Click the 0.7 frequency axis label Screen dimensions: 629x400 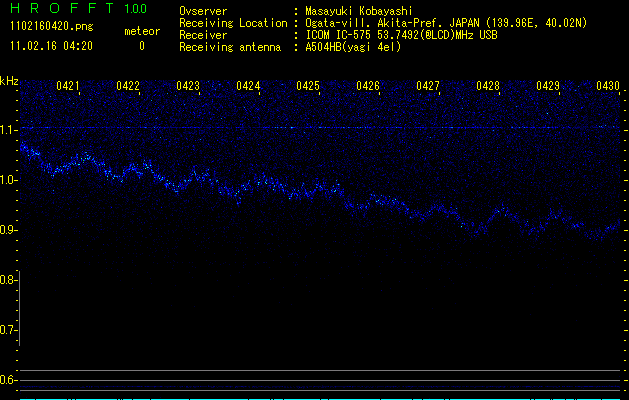click(x=9, y=330)
